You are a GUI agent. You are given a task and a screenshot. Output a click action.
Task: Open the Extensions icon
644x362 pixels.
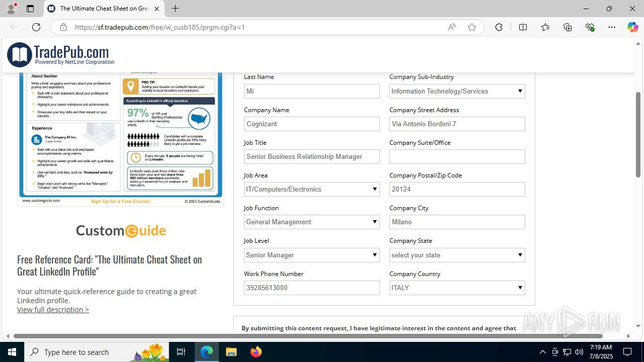click(x=499, y=27)
